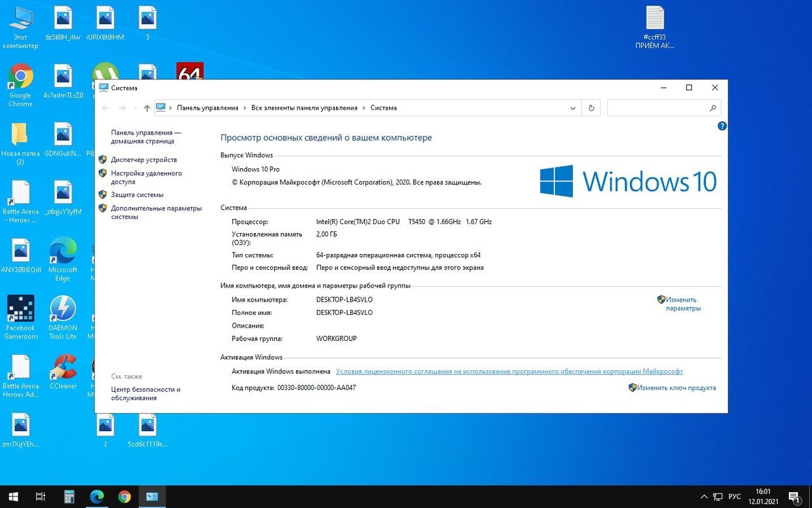Screen dimensions: 812x508
Task: Select the Microsoft Edge desktop shortcut
Action: 63,260
